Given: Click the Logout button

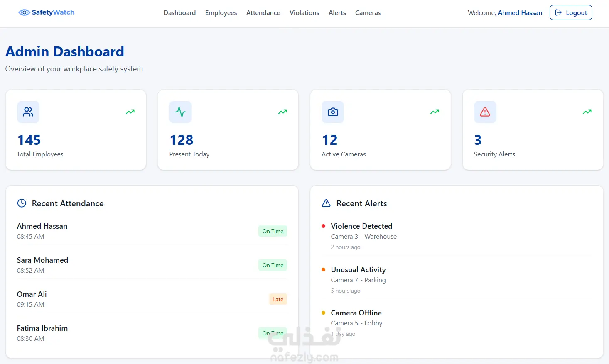Looking at the screenshot, I should tap(571, 12).
